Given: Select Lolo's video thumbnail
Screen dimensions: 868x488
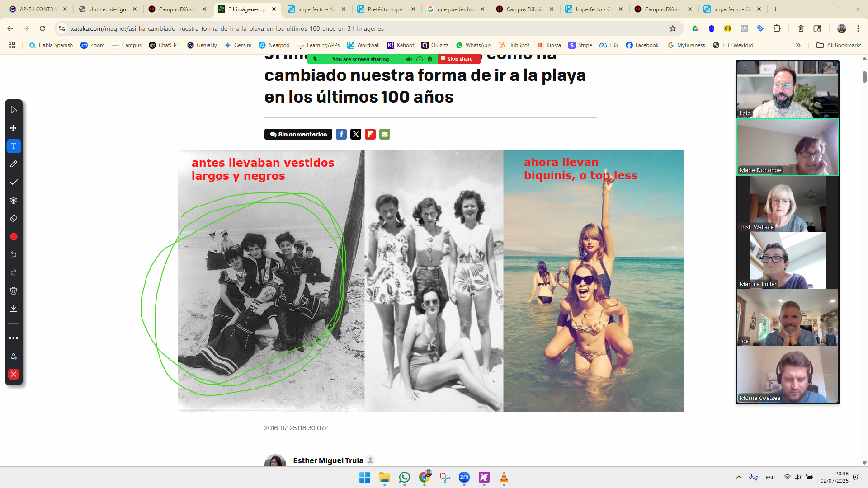Looking at the screenshot, I should (x=788, y=89).
